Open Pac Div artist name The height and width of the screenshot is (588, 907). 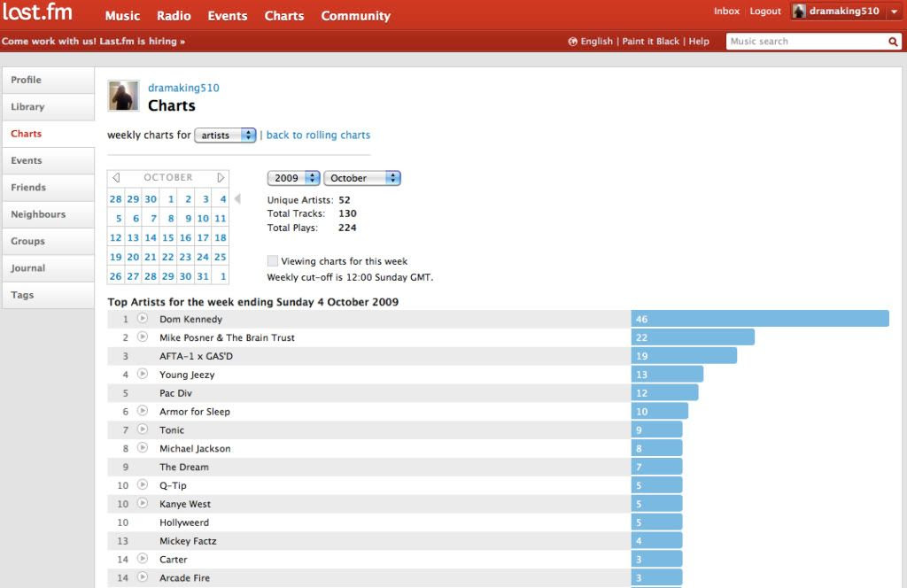175,393
